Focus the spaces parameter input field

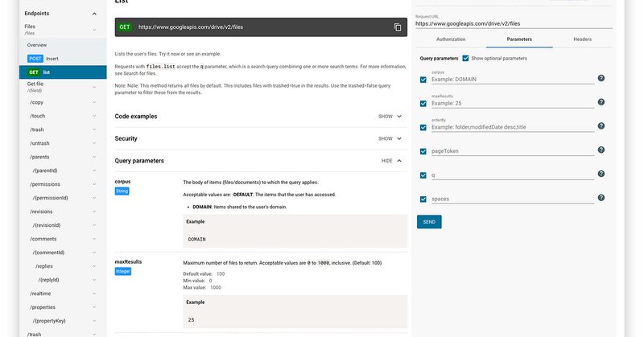point(513,199)
